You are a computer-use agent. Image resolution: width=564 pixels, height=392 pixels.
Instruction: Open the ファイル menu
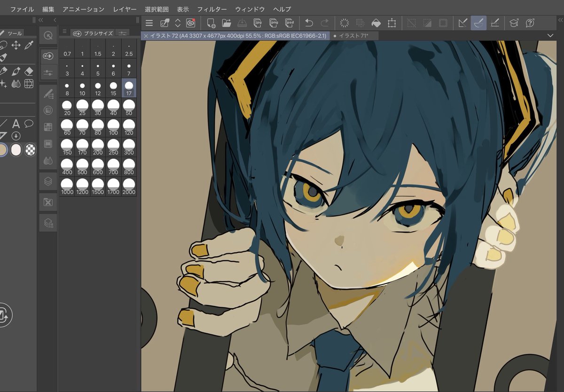(x=22, y=9)
